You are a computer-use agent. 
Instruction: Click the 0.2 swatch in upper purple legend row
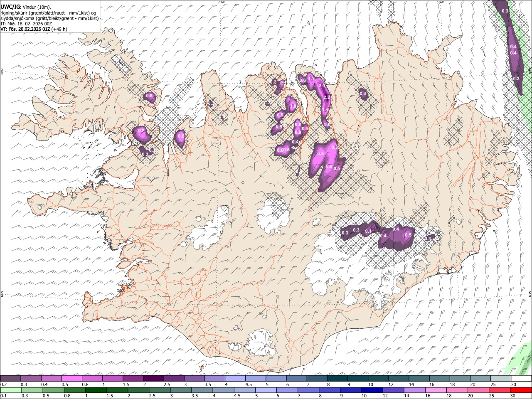point(10,379)
